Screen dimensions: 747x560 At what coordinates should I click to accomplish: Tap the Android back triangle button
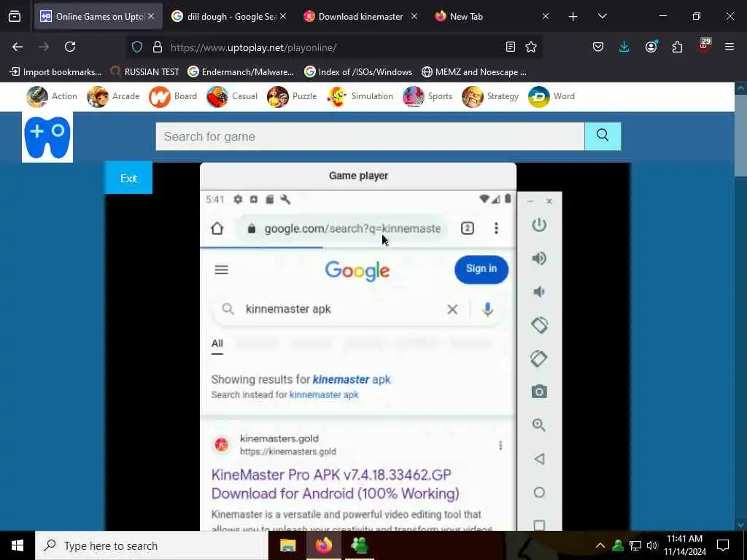click(x=539, y=459)
